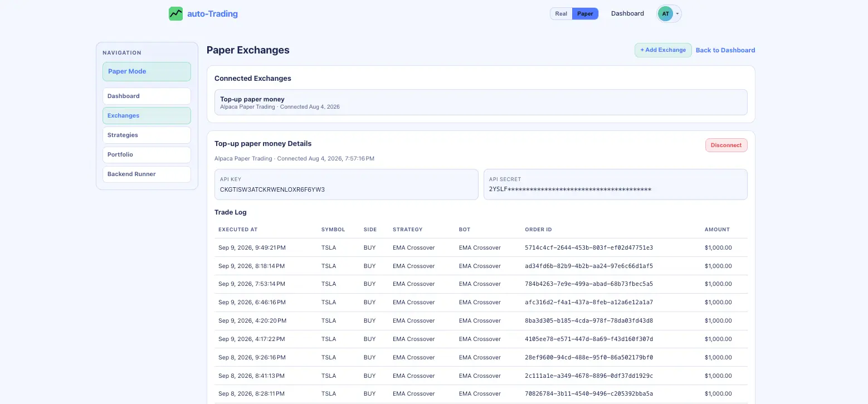
Task: Open Portfolio in the sidebar navigation
Action: (x=147, y=154)
